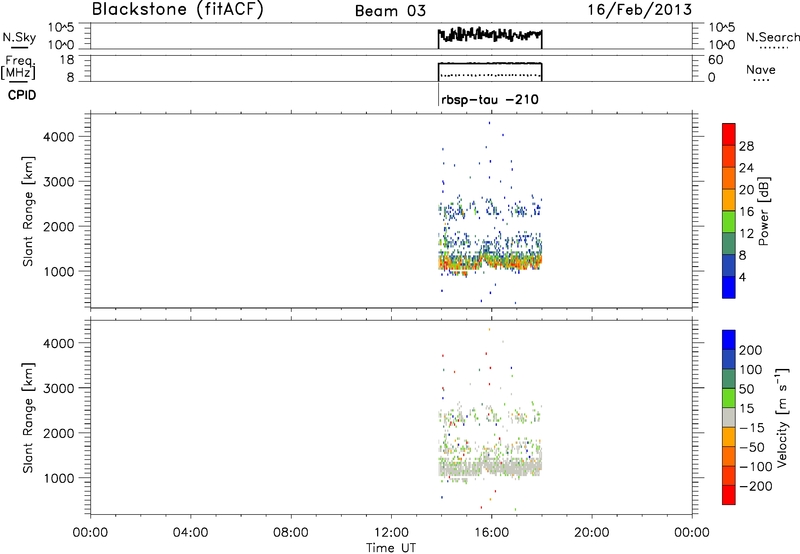Pick the gray ±15 m/s Velocity swatch

pos(729,418)
